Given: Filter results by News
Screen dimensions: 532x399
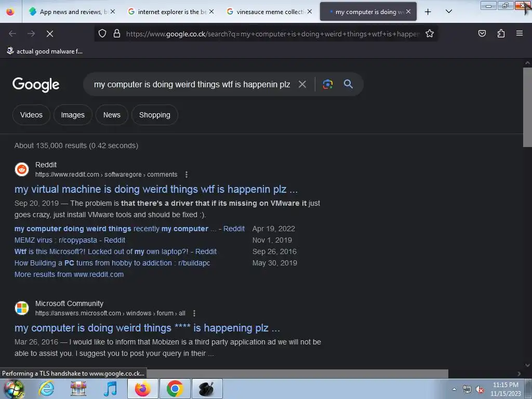Looking at the screenshot, I should 112,115.
